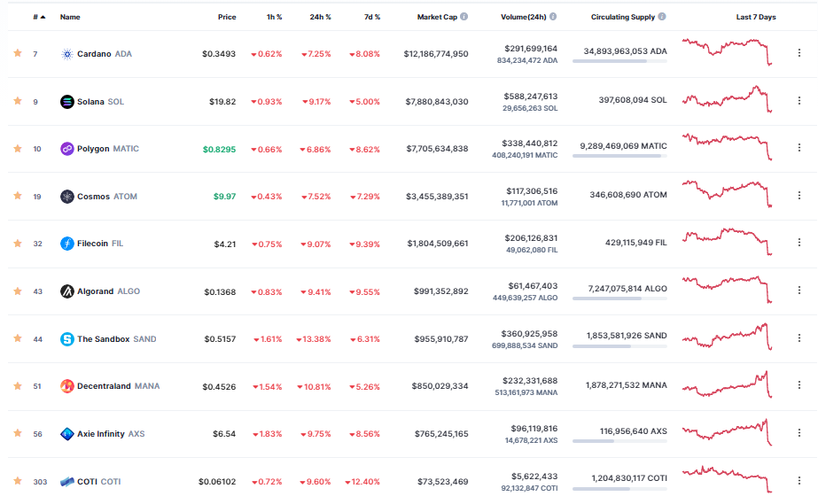Click The Sandbox logo icon
818x504 pixels.
[66, 339]
